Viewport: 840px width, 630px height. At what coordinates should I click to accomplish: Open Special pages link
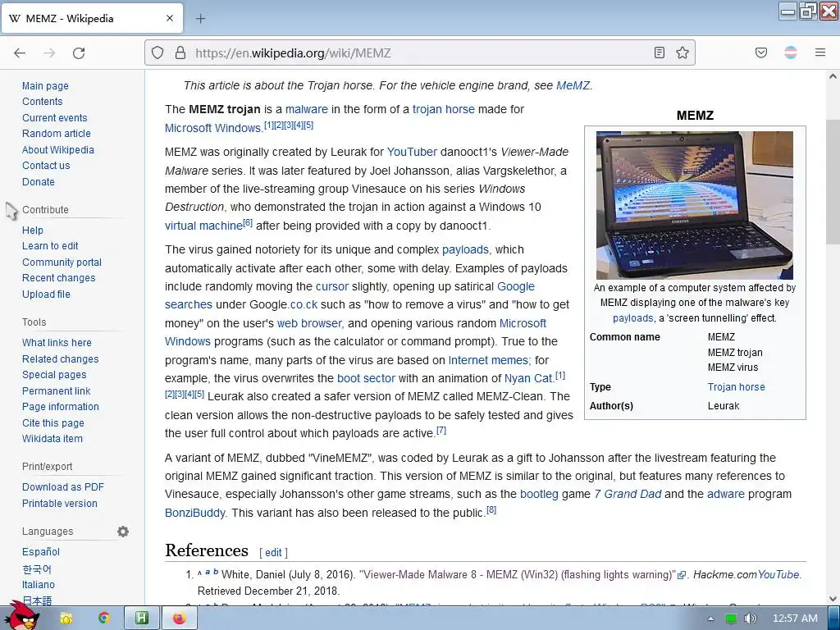(x=54, y=374)
